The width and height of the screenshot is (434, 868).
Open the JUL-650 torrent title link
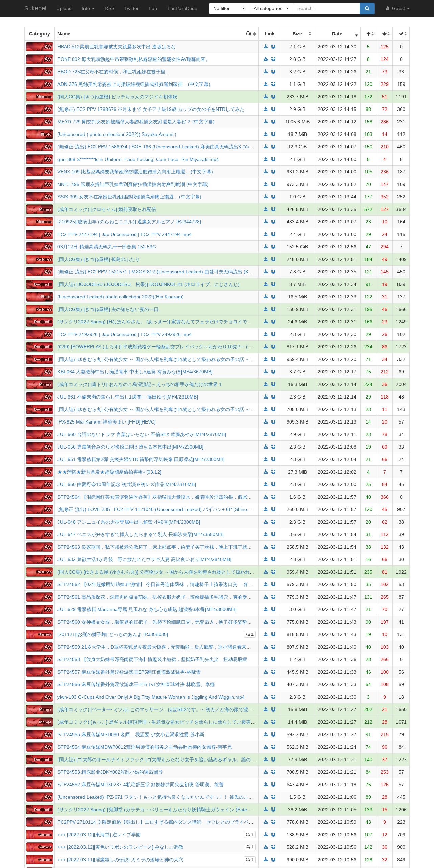tap(127, 484)
